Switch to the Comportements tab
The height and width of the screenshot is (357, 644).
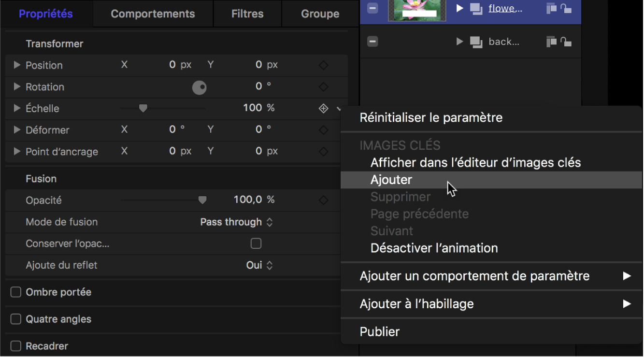152,14
